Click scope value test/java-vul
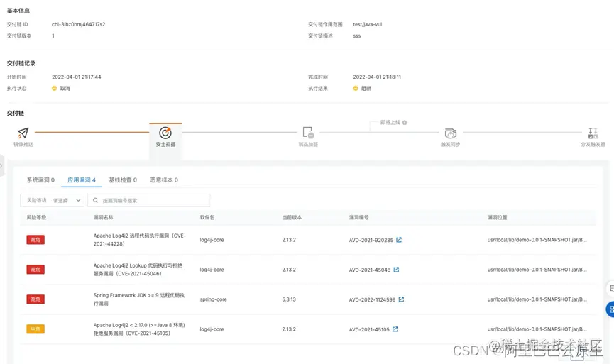This screenshot has height=364, width=614. pyautogui.click(x=367, y=24)
